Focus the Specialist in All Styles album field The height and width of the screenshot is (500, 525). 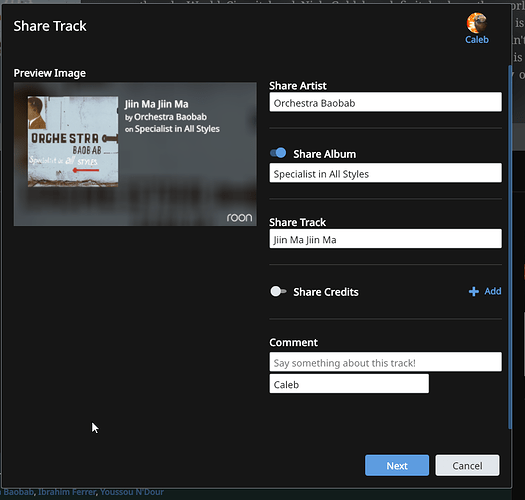[385, 173]
